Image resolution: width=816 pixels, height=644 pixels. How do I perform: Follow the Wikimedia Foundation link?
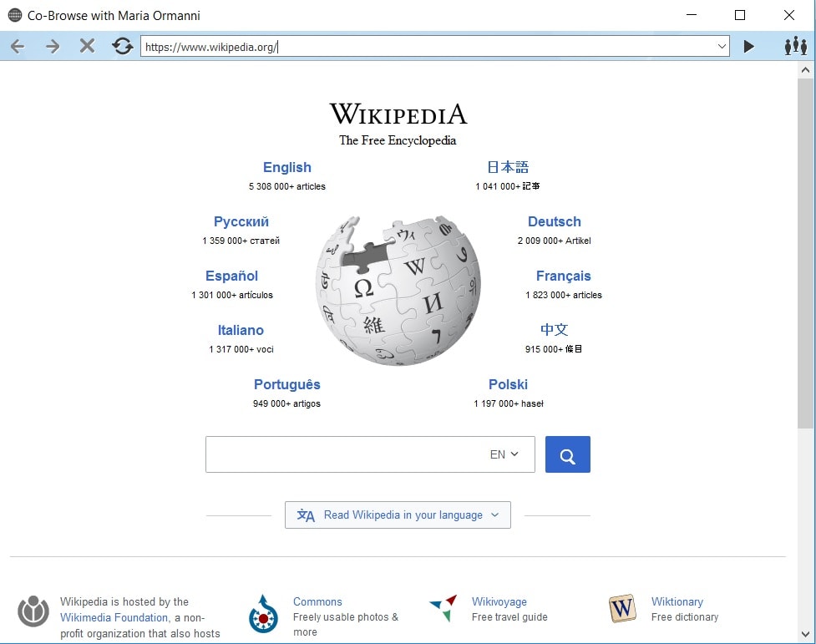pyautogui.click(x=114, y=617)
